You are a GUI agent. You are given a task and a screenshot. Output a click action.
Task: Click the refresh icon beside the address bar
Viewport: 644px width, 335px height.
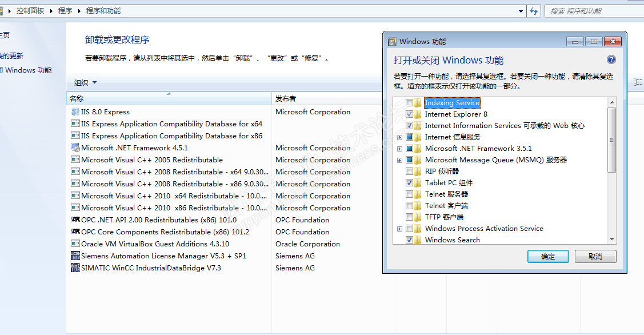[x=534, y=11]
